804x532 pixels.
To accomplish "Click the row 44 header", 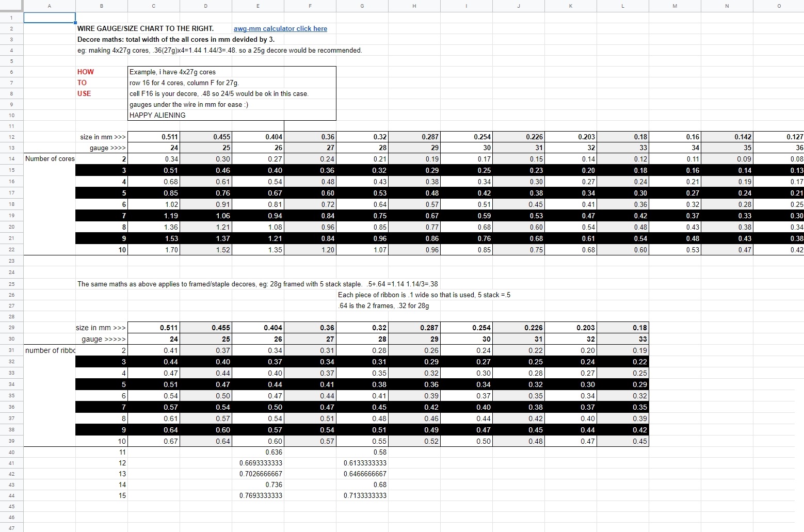I will click(11, 495).
